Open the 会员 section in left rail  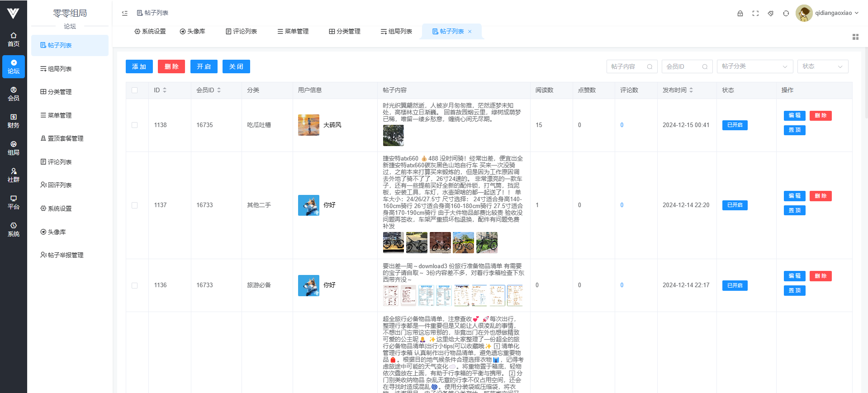14,94
